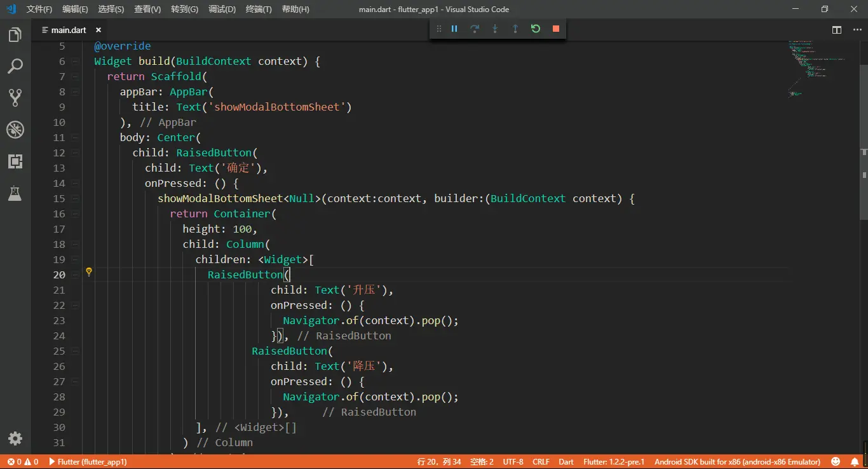
Task: Open the smiley feedback icon in the status bar
Action: pyautogui.click(x=836, y=462)
